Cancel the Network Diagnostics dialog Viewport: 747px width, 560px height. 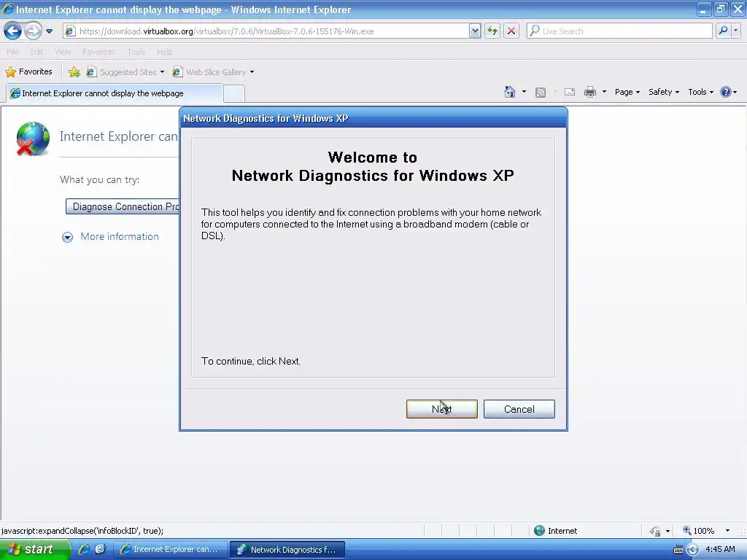pos(519,409)
